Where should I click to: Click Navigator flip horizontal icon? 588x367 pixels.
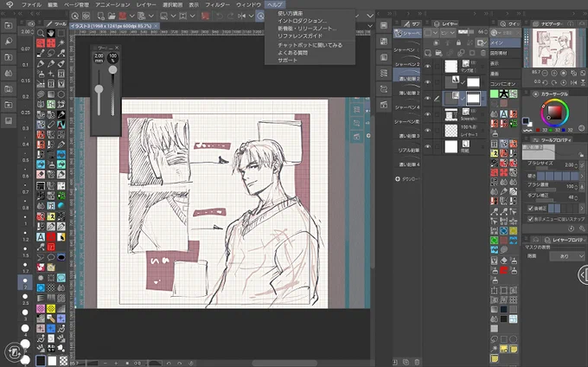573,82
